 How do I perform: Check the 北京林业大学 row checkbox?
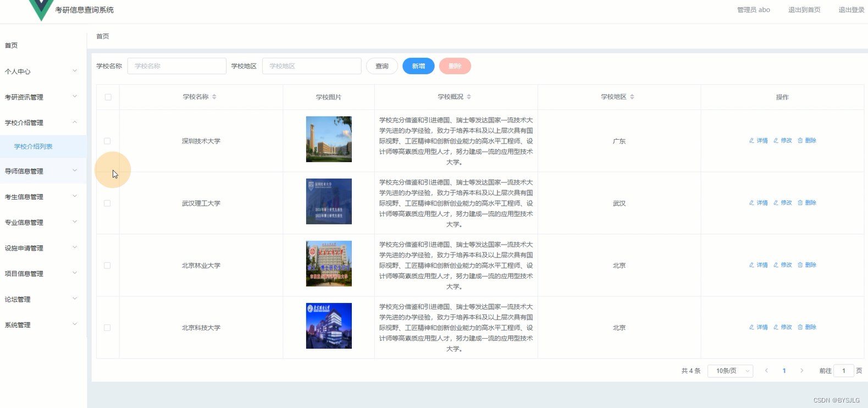[107, 266]
